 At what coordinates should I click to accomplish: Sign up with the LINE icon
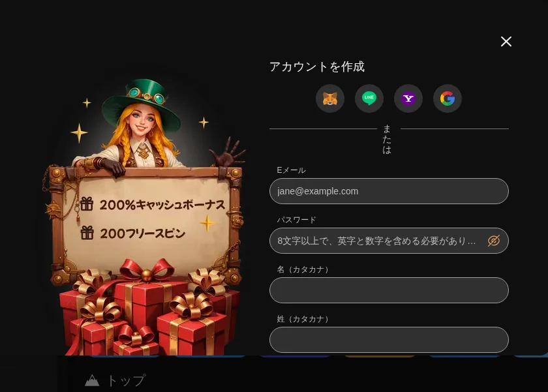click(x=369, y=98)
